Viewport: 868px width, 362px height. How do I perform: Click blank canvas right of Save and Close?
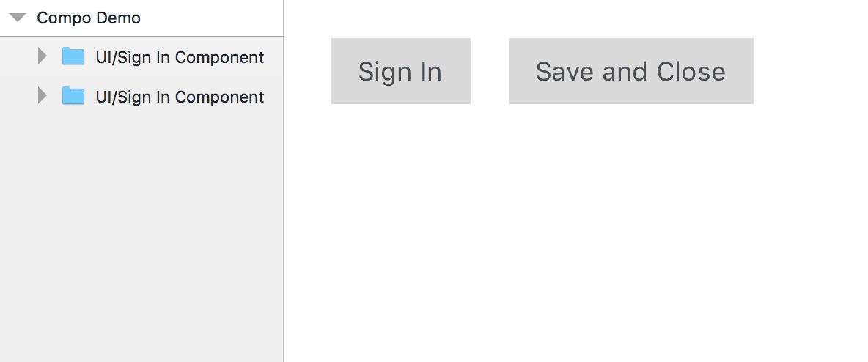(x=810, y=71)
